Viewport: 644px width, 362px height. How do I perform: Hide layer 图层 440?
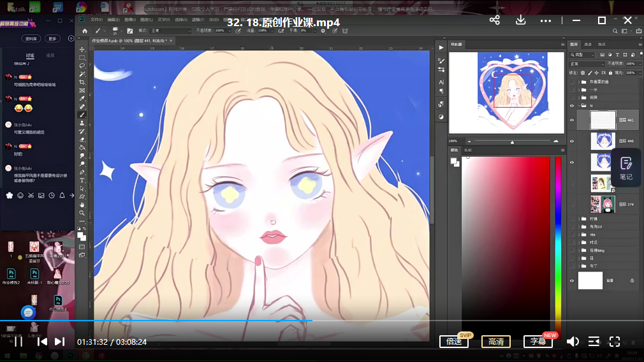point(572,141)
